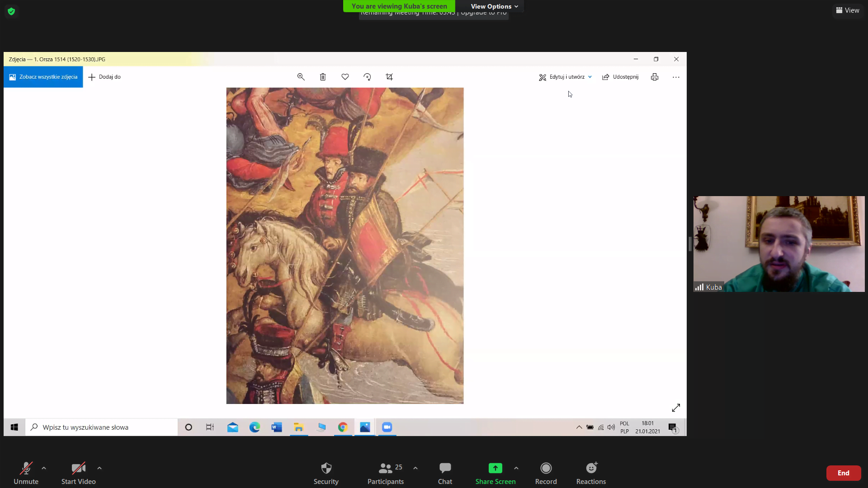Open the Zoom Chat panel
The image size is (868, 488).
445,473
